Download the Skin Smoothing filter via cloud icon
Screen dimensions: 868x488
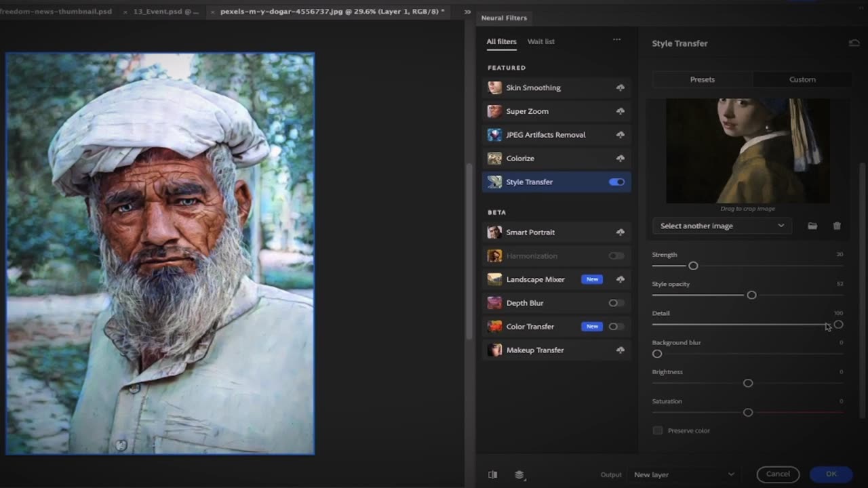tap(620, 87)
